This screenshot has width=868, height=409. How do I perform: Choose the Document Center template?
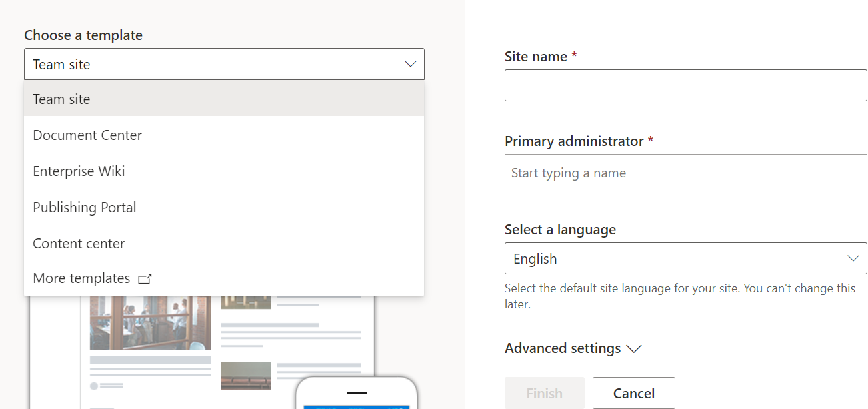(x=224, y=135)
